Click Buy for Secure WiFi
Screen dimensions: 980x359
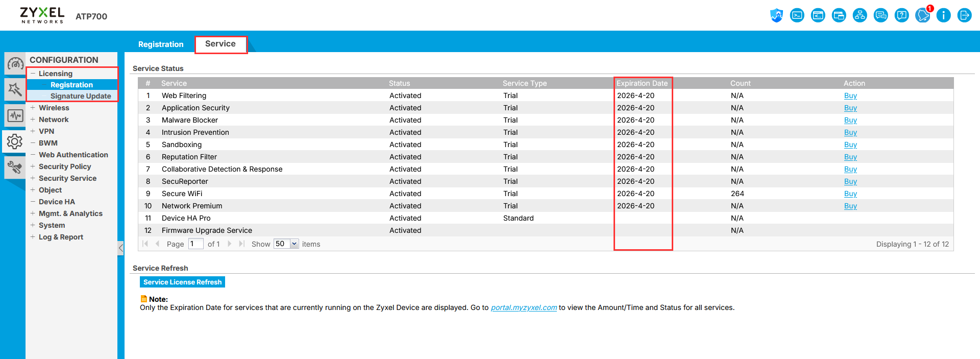pyautogui.click(x=850, y=194)
